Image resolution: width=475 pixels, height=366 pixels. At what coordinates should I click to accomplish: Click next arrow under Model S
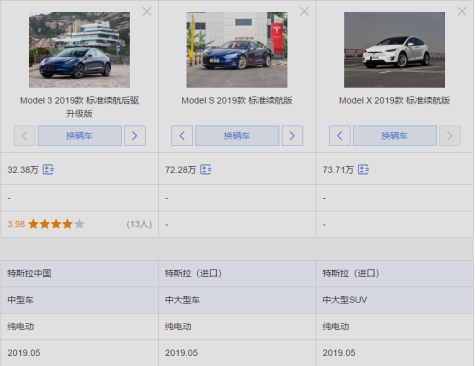pyautogui.click(x=292, y=136)
